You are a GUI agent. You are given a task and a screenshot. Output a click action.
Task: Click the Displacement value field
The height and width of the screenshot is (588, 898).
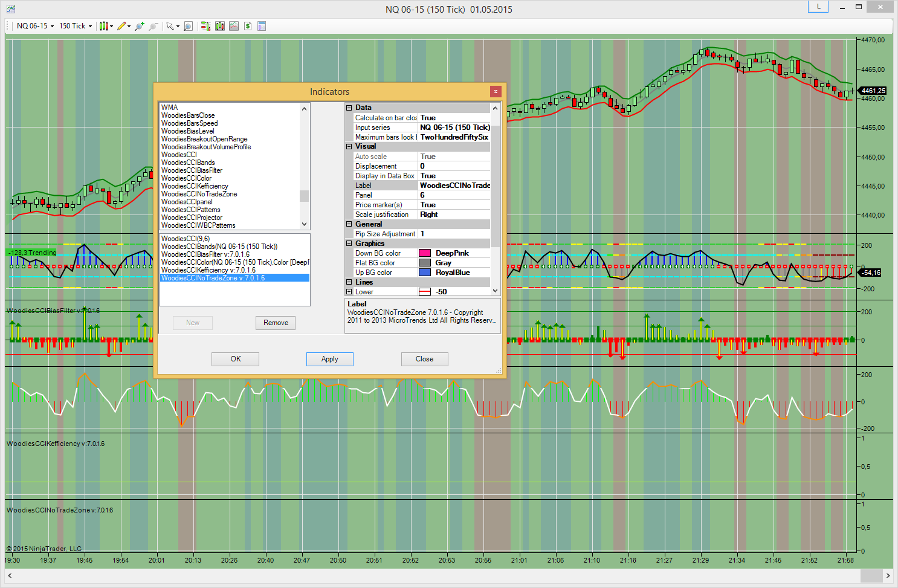click(454, 166)
